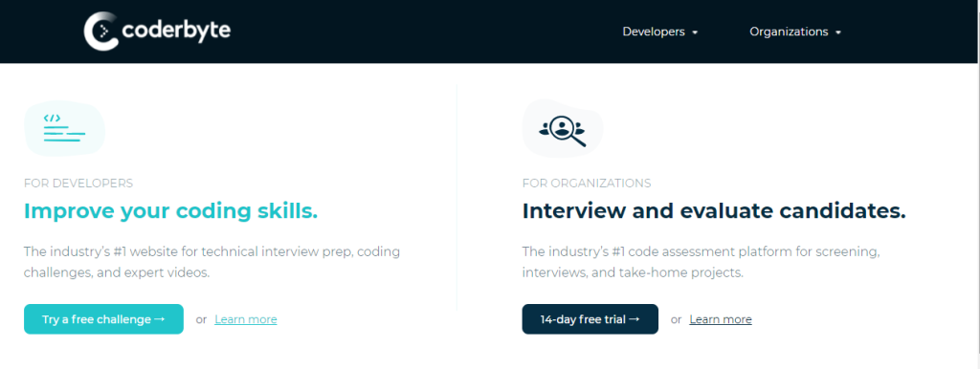Click the magnifying glass candidates icon
This screenshot has width=980, height=369.
[562, 129]
